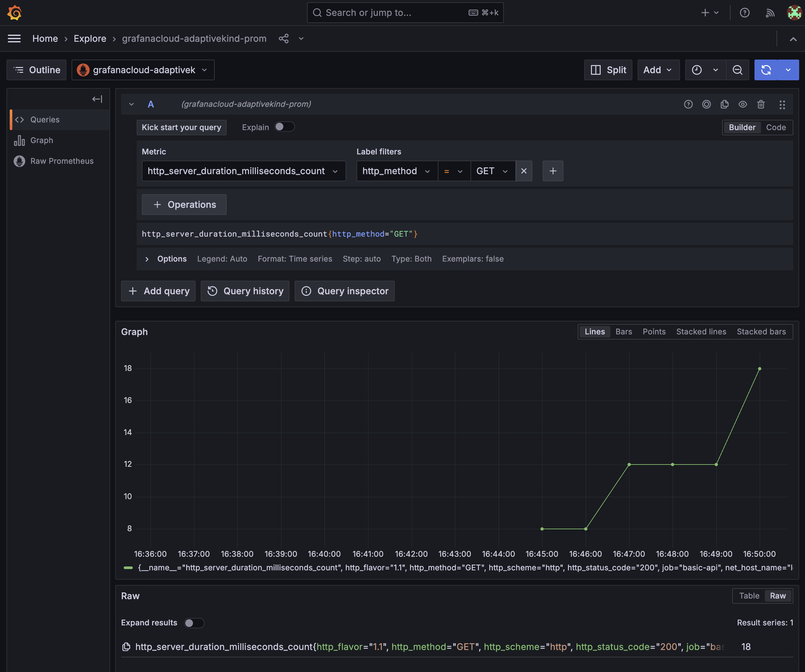805x672 pixels.
Task: Open Query inspector
Action: click(x=345, y=291)
